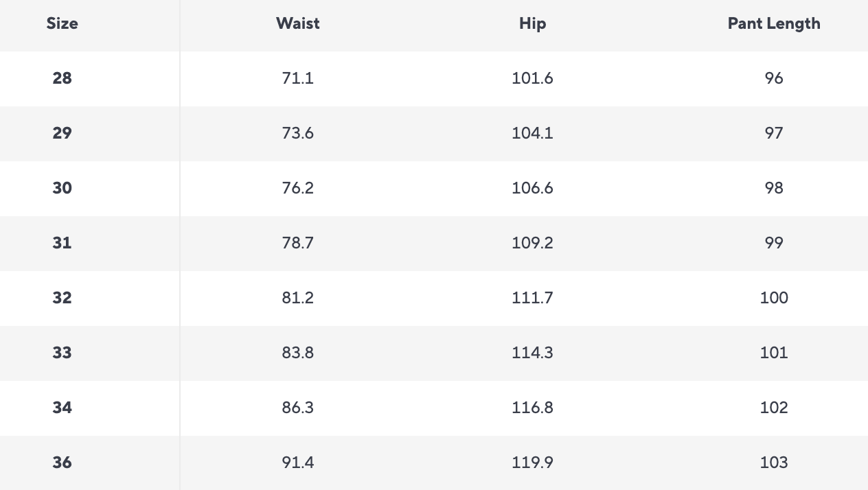Image resolution: width=868 pixels, height=490 pixels.
Task: Click pant length value 103
Action: (773, 463)
